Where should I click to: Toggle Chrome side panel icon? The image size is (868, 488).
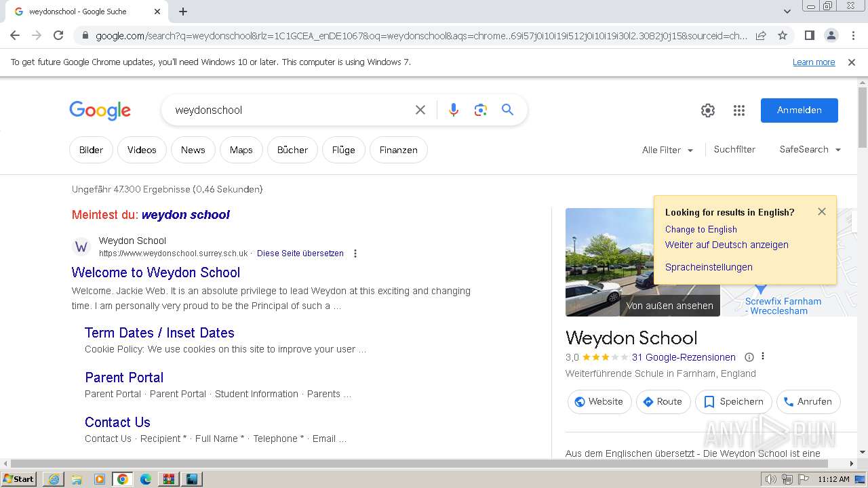[809, 35]
